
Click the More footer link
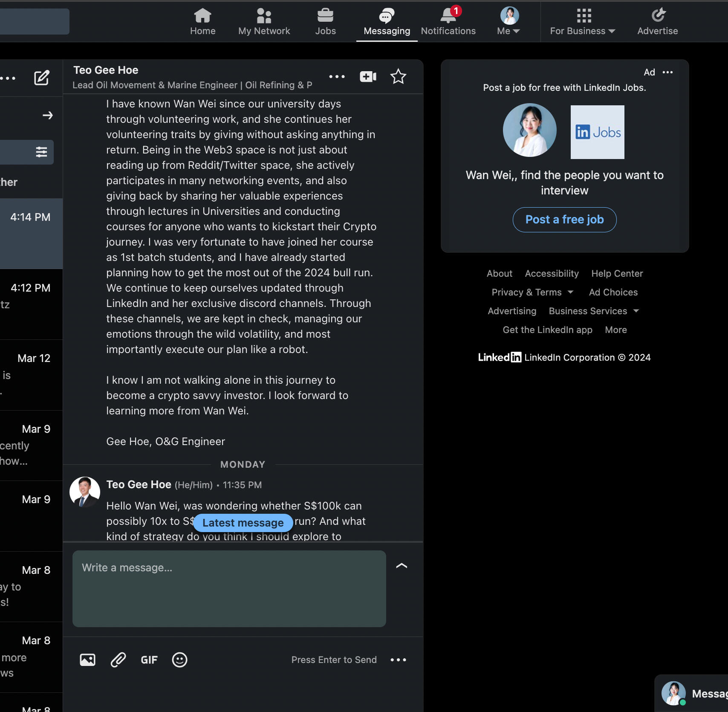coord(615,330)
